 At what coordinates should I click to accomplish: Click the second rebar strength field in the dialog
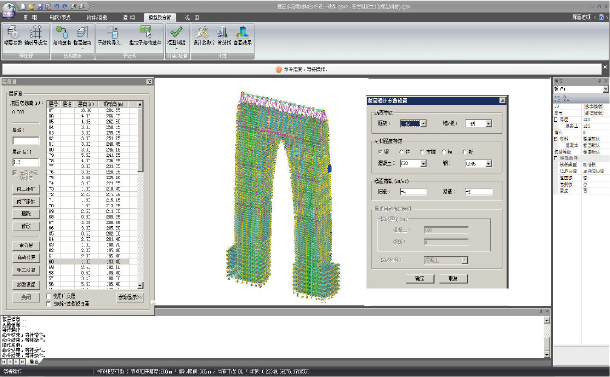(479, 191)
